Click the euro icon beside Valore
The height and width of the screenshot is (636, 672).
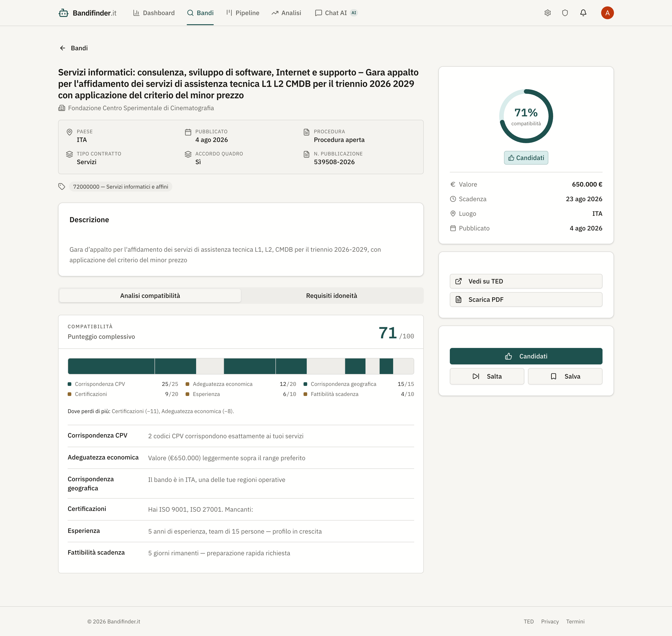click(x=453, y=184)
